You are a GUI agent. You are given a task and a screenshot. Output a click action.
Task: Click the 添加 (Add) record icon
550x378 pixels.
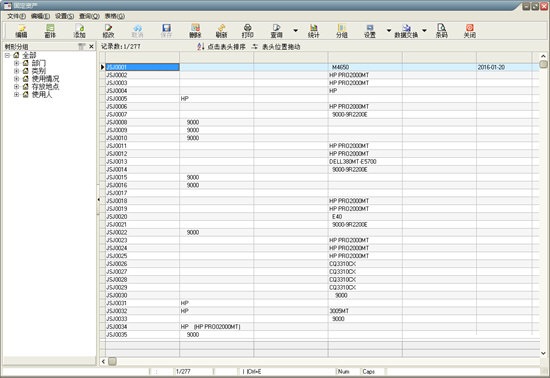[79, 31]
